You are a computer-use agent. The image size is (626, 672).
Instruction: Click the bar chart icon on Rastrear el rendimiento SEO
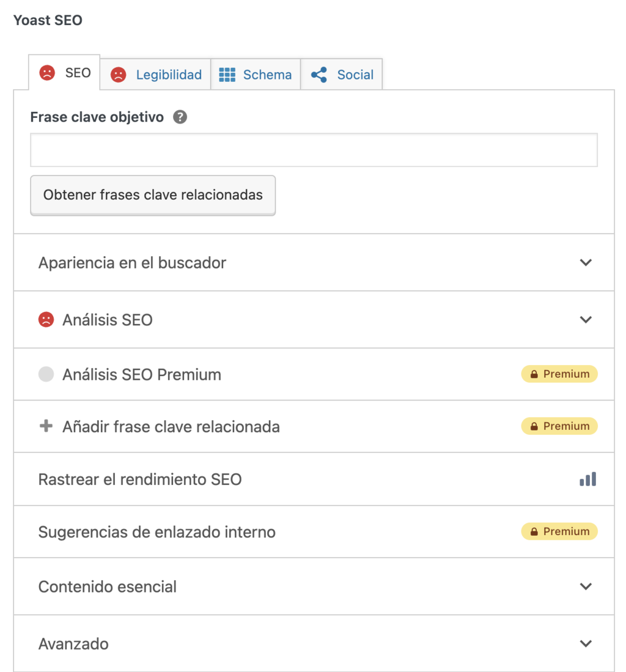[x=587, y=479]
